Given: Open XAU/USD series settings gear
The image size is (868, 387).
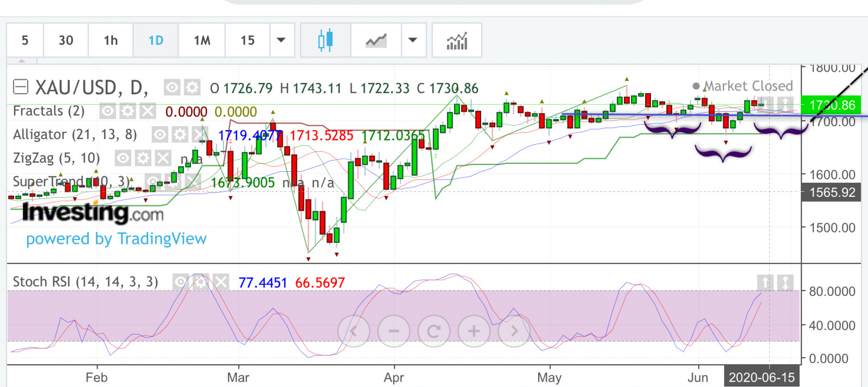Looking at the screenshot, I should pos(192,87).
